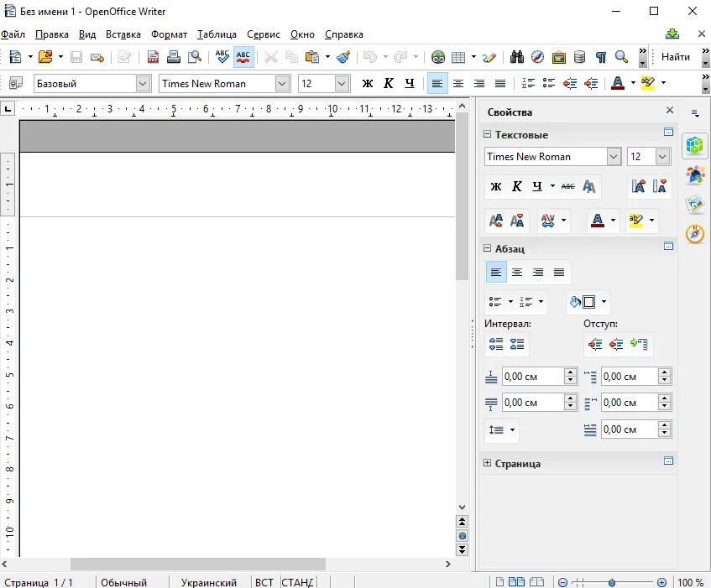Open sidebar font size dropdown
This screenshot has height=588, width=711.
click(x=662, y=157)
